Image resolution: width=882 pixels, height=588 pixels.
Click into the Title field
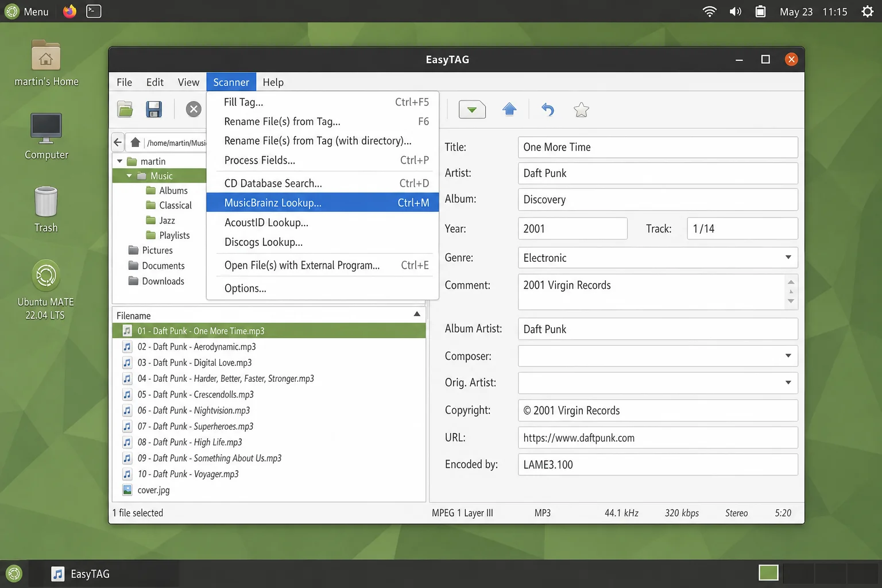point(657,147)
